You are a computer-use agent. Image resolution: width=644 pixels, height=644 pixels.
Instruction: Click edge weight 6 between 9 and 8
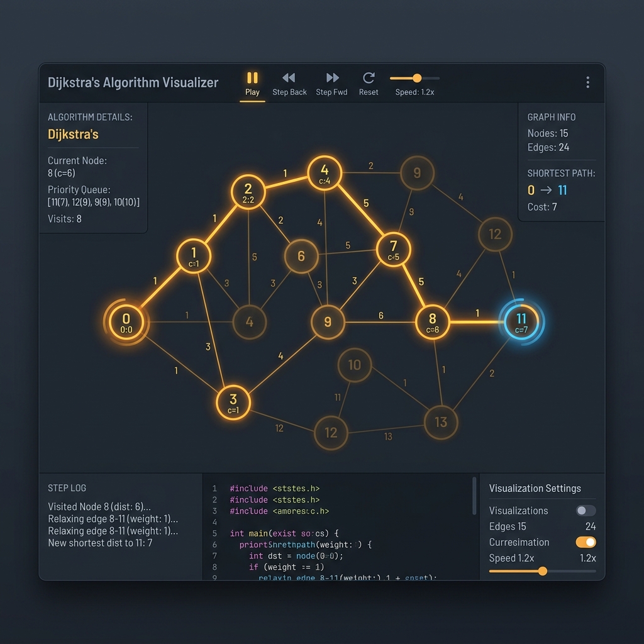tap(380, 316)
